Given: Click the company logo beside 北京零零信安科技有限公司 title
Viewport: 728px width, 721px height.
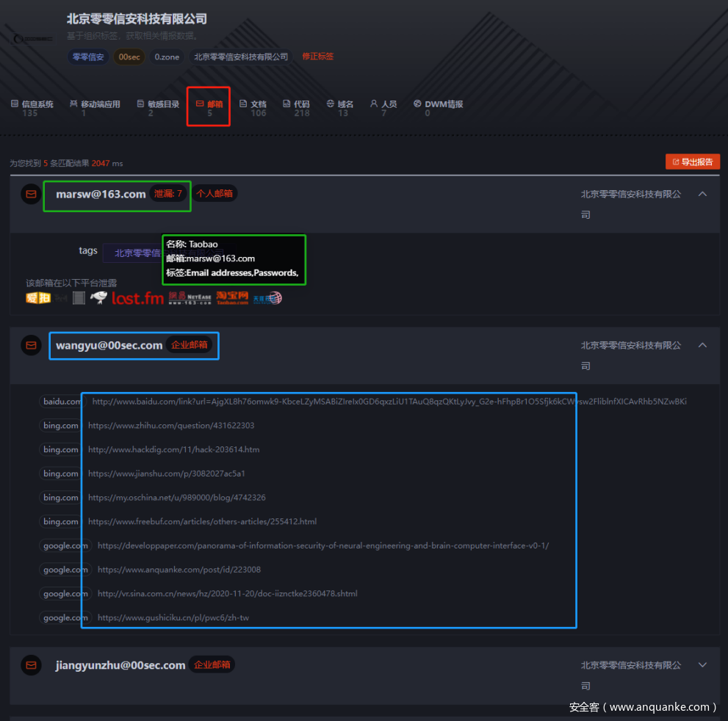Looking at the screenshot, I should coord(32,39).
